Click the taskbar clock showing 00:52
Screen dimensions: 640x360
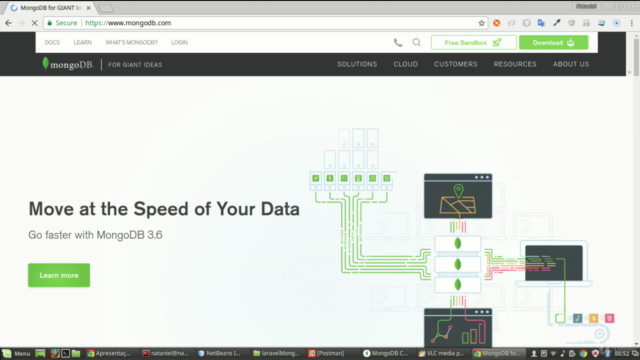(622, 353)
